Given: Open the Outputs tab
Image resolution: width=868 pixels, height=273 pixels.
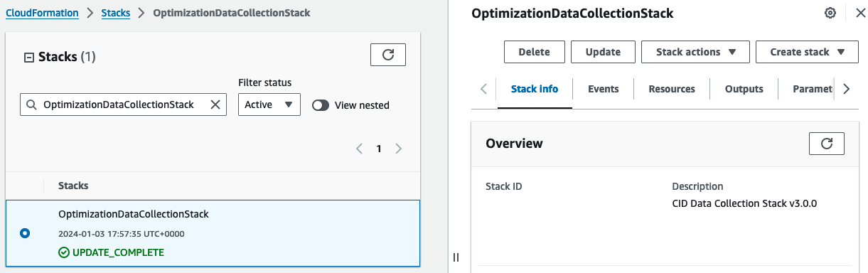Looking at the screenshot, I should (x=744, y=89).
